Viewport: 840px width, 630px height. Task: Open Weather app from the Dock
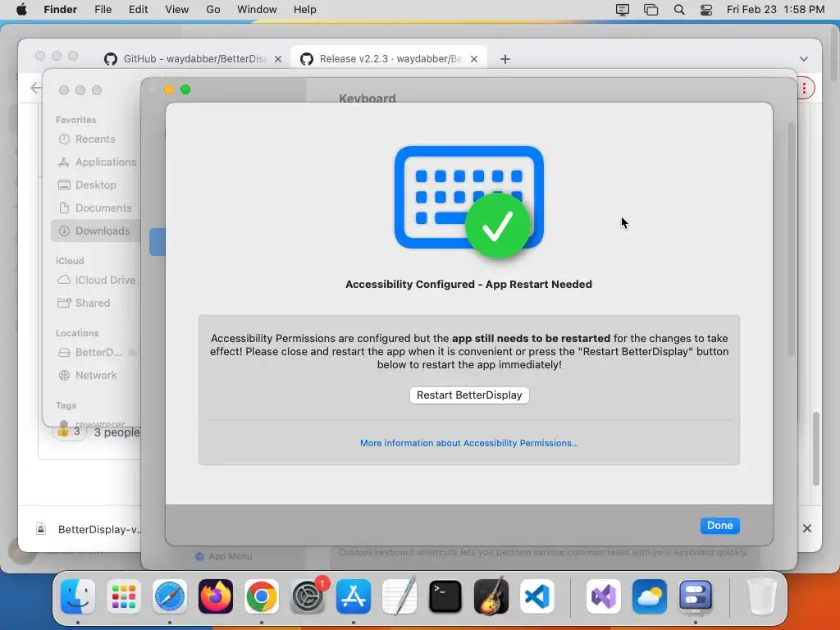(x=650, y=596)
